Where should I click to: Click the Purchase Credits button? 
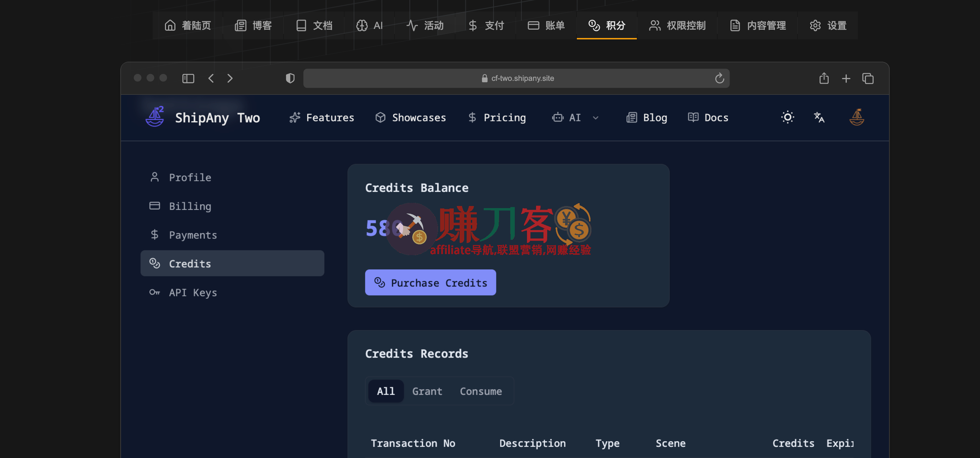pyautogui.click(x=431, y=283)
